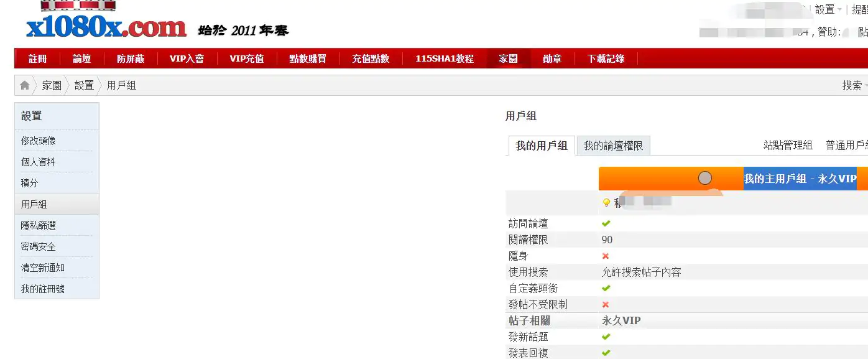
Task: Open the 論壇 navigation item
Action: 82,58
